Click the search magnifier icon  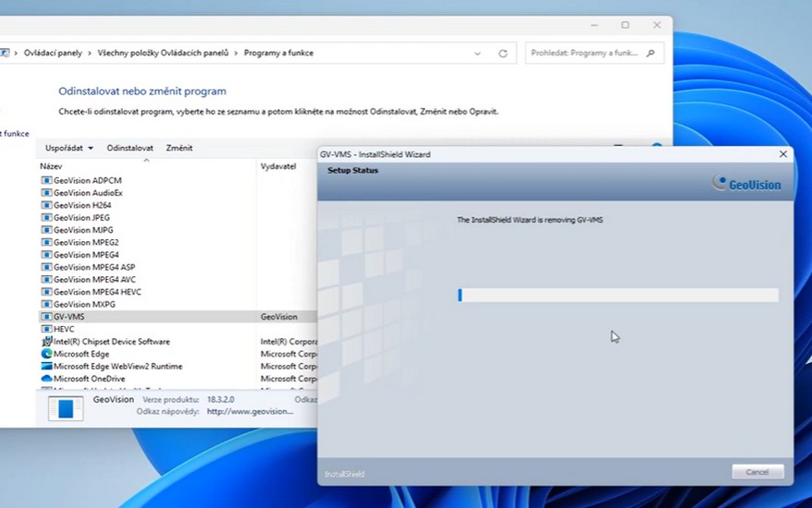click(x=651, y=53)
